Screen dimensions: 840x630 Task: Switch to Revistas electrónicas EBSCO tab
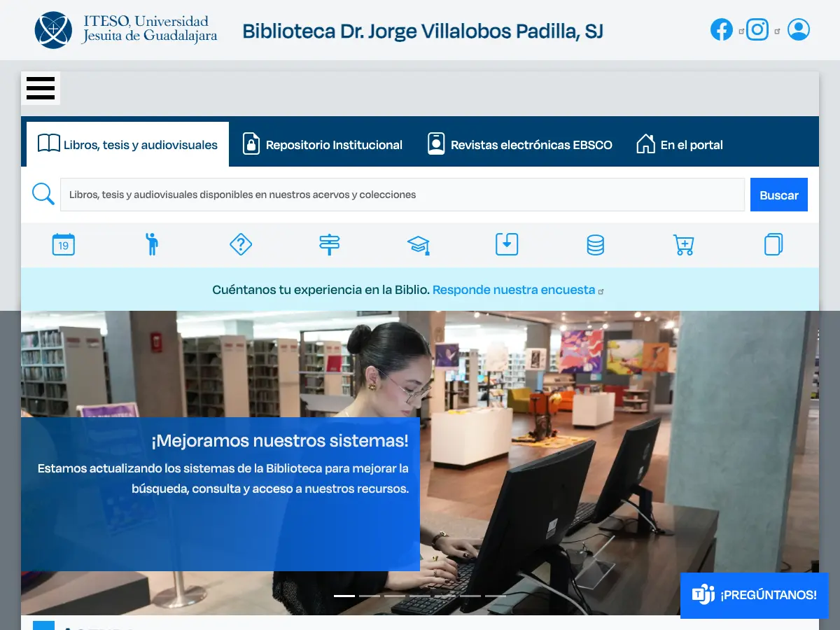click(x=520, y=144)
